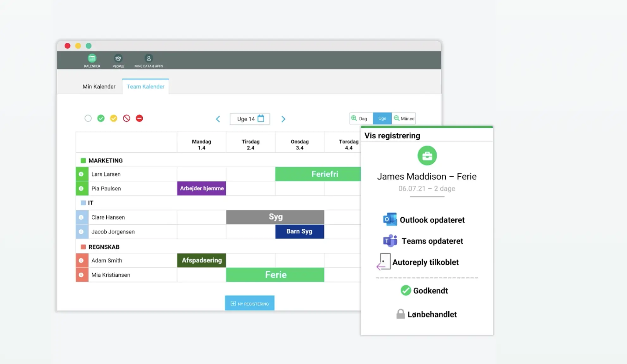
Task: Click the NY REGISTRERING button
Action: [250, 303]
